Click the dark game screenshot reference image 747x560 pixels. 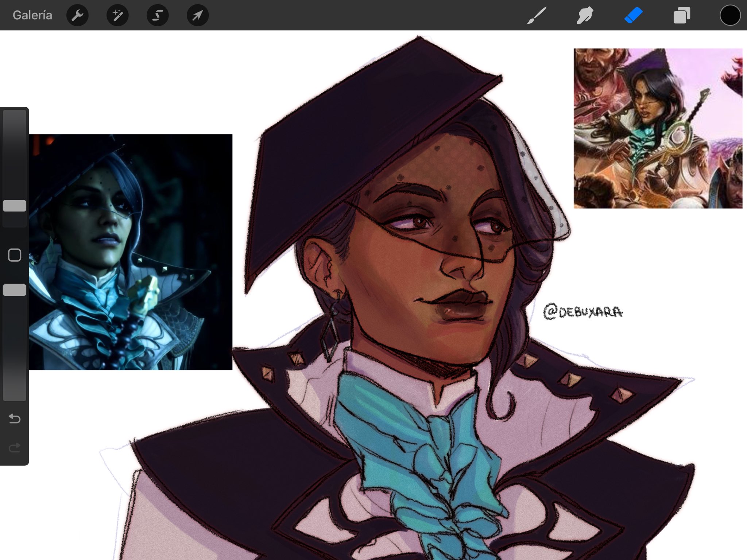coord(131,252)
